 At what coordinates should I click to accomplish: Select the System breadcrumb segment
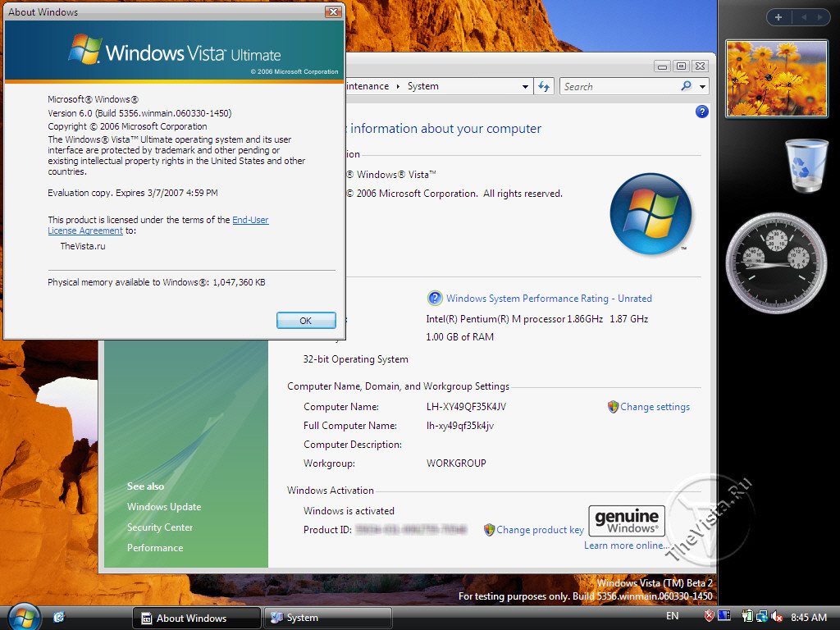pos(422,86)
